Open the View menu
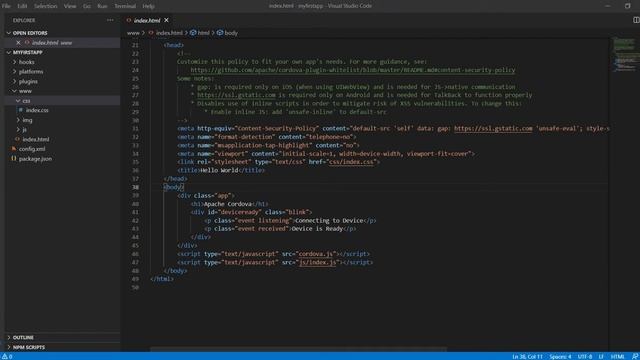The image size is (640, 360). (x=70, y=6)
